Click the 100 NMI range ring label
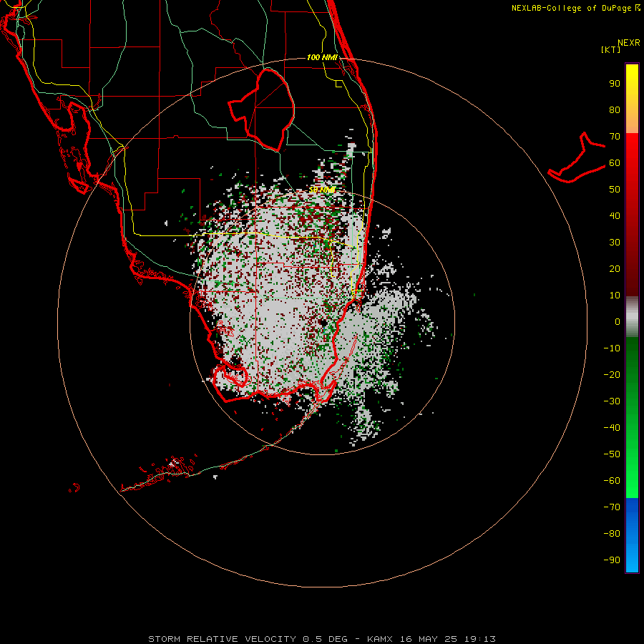This screenshot has height=644, width=644. (x=322, y=57)
